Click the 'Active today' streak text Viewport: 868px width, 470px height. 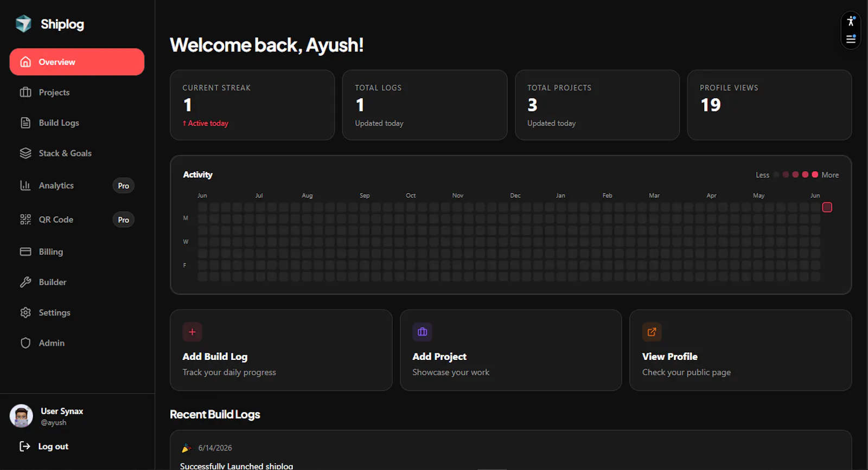click(205, 123)
